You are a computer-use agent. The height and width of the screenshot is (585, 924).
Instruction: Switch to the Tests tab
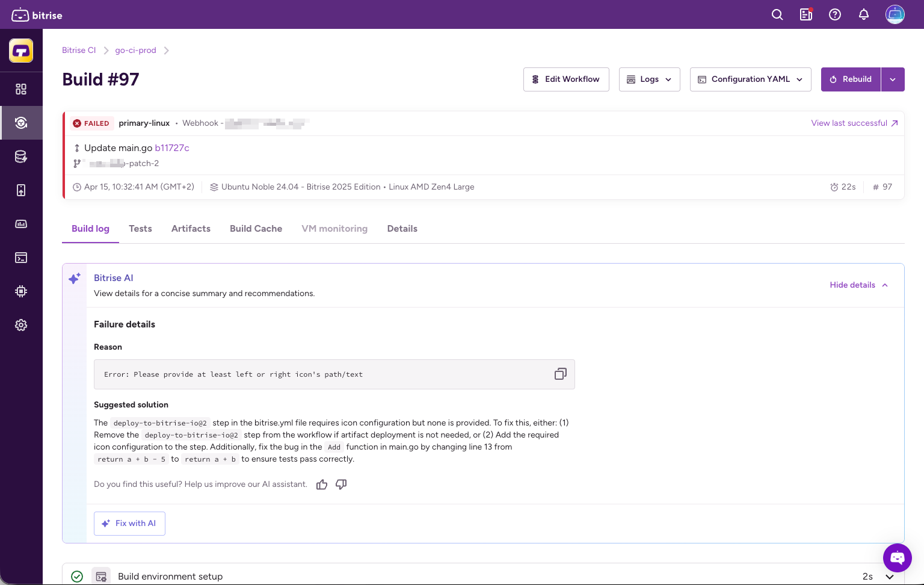pos(140,229)
